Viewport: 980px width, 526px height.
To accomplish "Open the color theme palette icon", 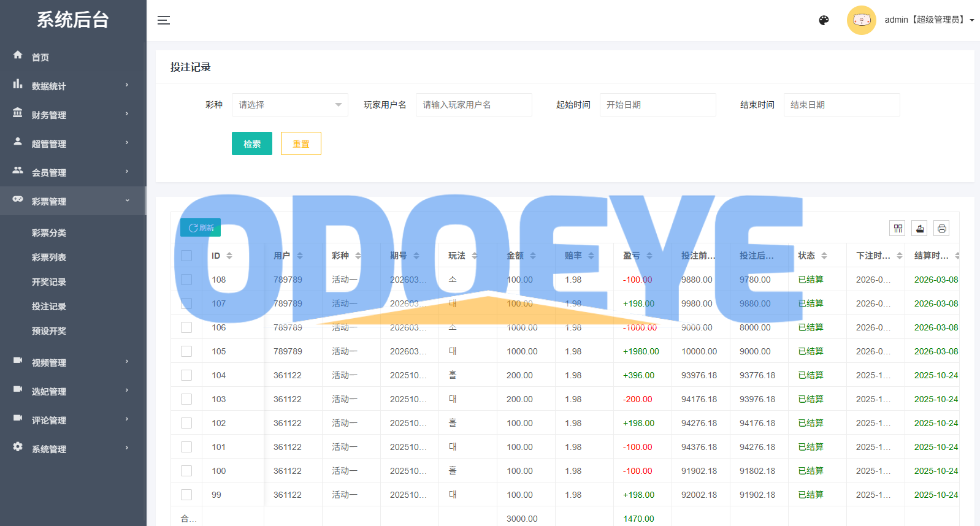I will [824, 20].
